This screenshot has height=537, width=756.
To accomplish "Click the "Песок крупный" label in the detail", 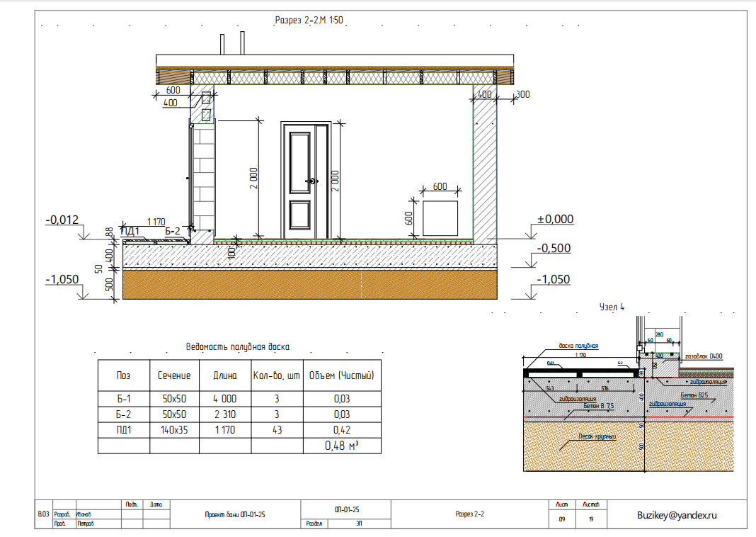I will [x=597, y=436].
